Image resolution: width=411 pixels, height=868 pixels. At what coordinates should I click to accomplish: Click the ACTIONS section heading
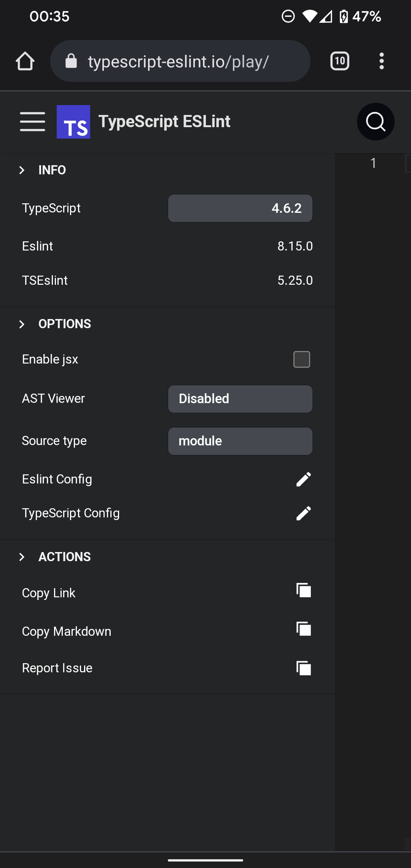tap(65, 557)
